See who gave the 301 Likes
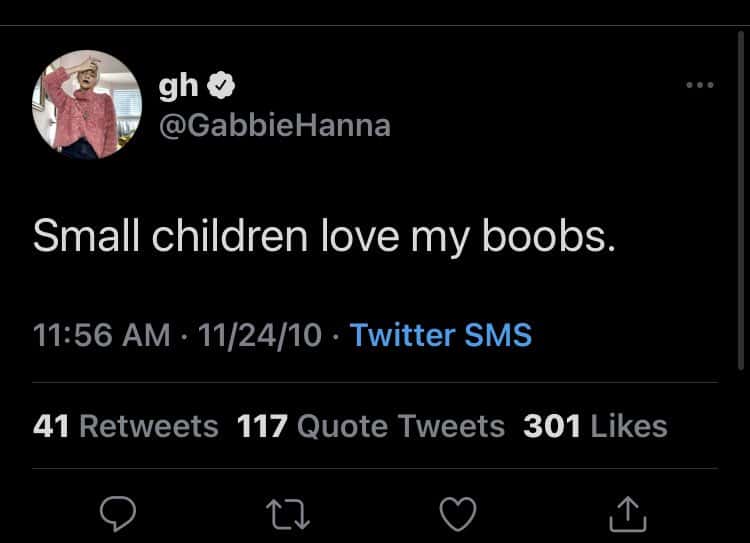The height and width of the screenshot is (543, 750). [595, 426]
